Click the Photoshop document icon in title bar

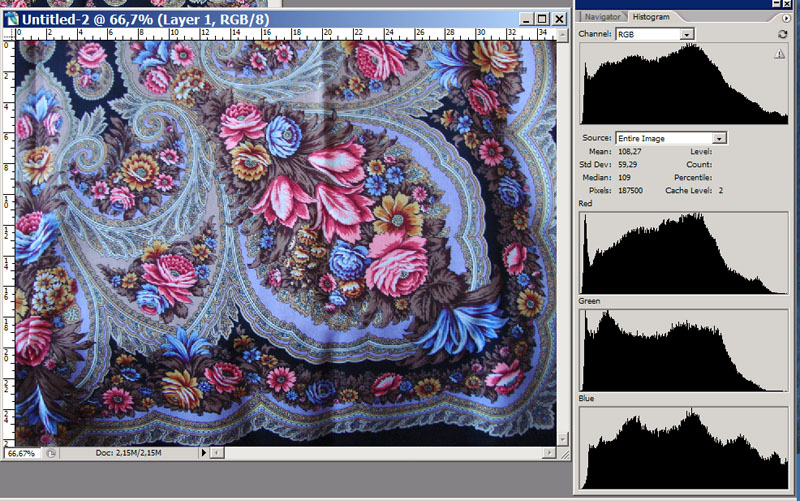12,18
